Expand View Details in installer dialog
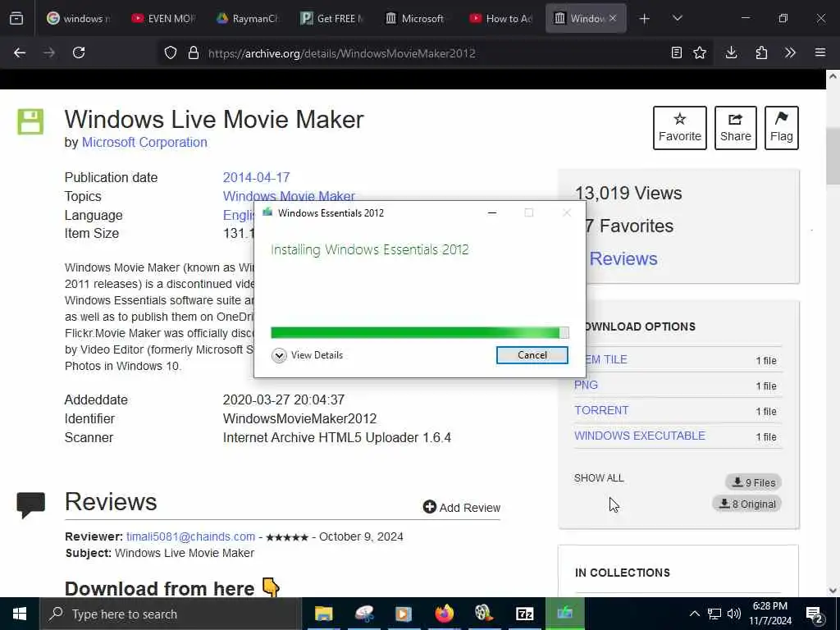The height and width of the screenshot is (630, 840). 307,355
